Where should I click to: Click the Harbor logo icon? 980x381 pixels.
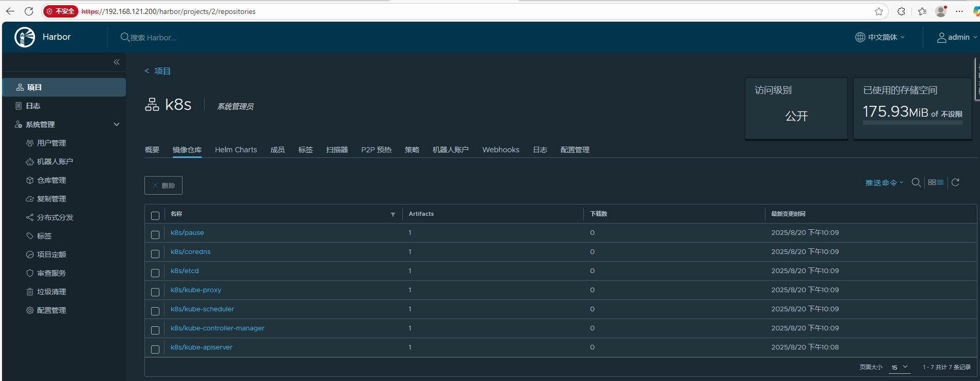[x=25, y=37]
